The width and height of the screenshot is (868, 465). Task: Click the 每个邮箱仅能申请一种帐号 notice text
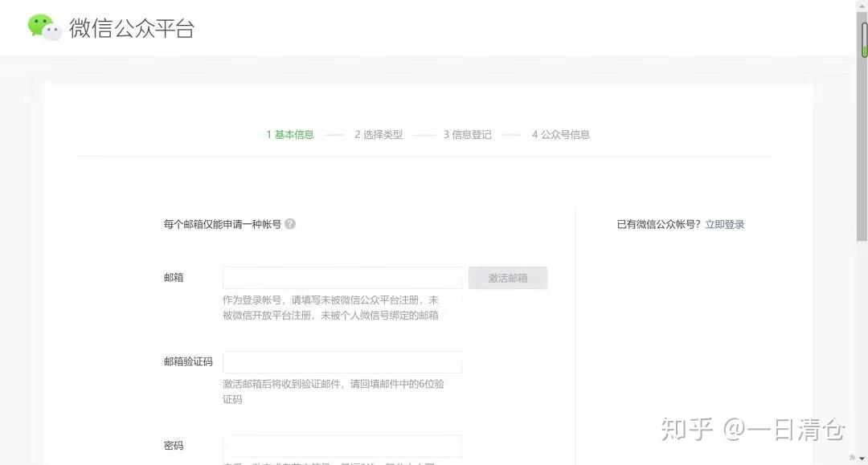click(x=223, y=224)
